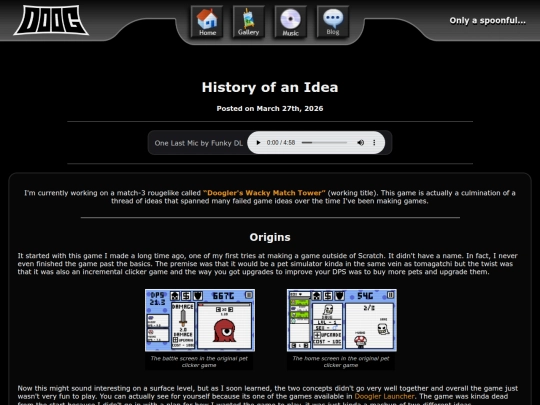The width and height of the screenshot is (540, 405).
Task: Go to the Home page icon
Action: point(207,21)
